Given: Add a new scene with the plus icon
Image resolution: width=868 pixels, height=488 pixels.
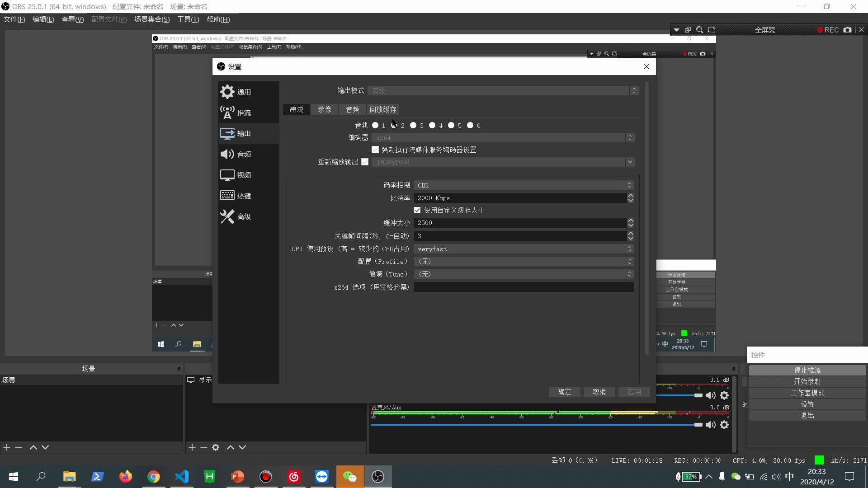Looking at the screenshot, I should pyautogui.click(x=7, y=447).
